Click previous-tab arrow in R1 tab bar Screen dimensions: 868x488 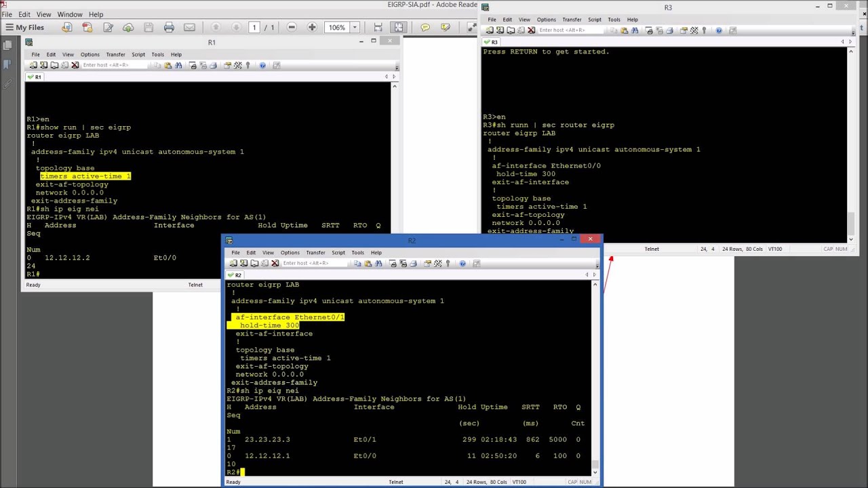click(x=386, y=77)
